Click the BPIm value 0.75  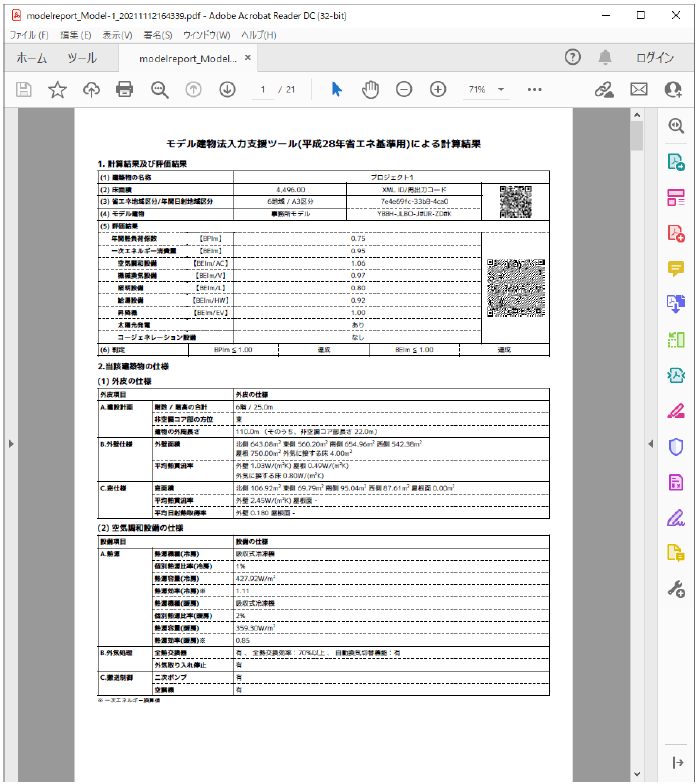358,238
